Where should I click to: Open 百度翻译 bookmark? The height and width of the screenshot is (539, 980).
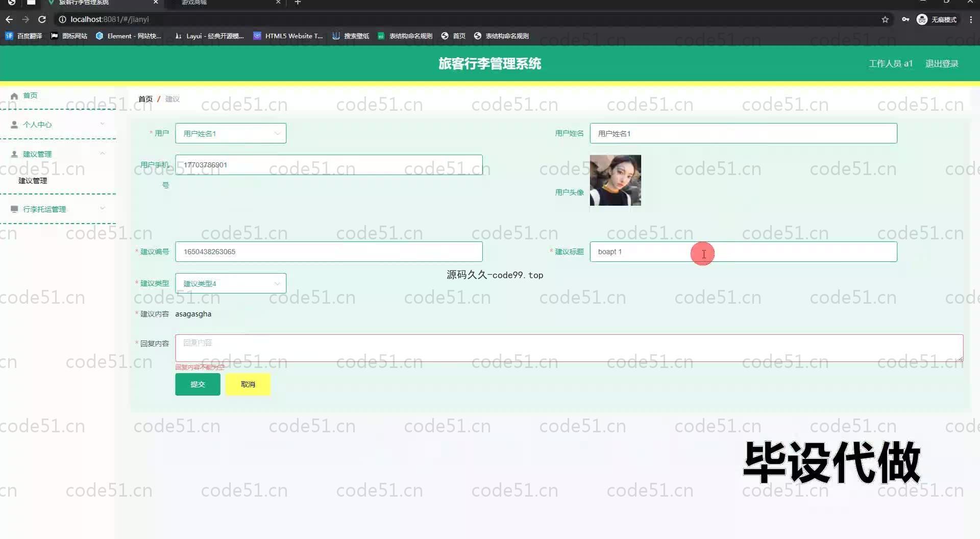(24, 36)
